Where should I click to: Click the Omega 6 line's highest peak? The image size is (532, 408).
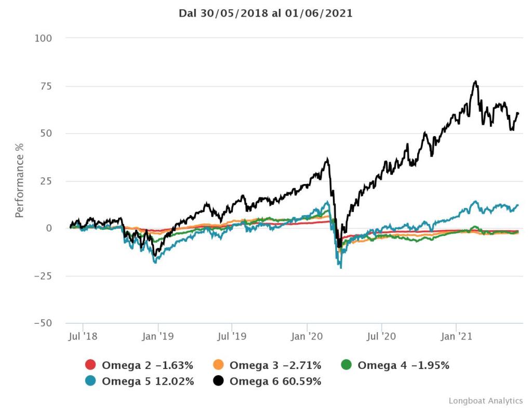pos(475,82)
